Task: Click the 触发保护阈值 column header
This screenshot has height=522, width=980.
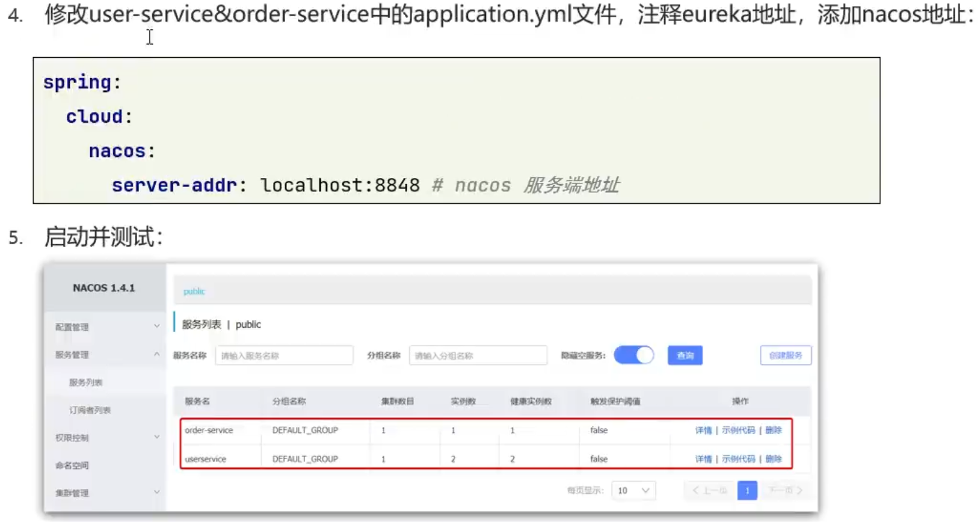Action: (x=615, y=401)
